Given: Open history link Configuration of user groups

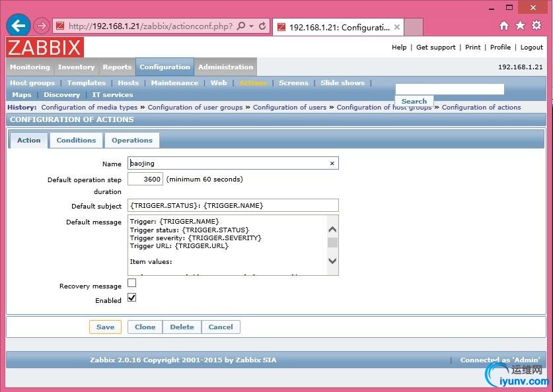Looking at the screenshot, I should click(195, 107).
